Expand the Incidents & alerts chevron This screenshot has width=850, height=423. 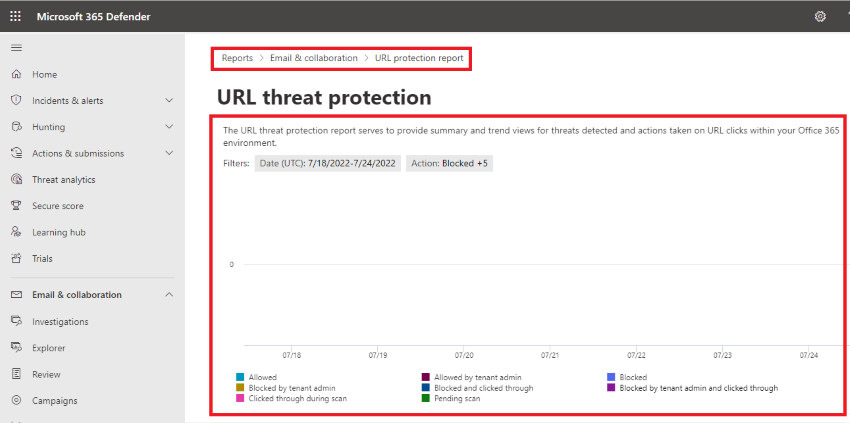point(169,101)
